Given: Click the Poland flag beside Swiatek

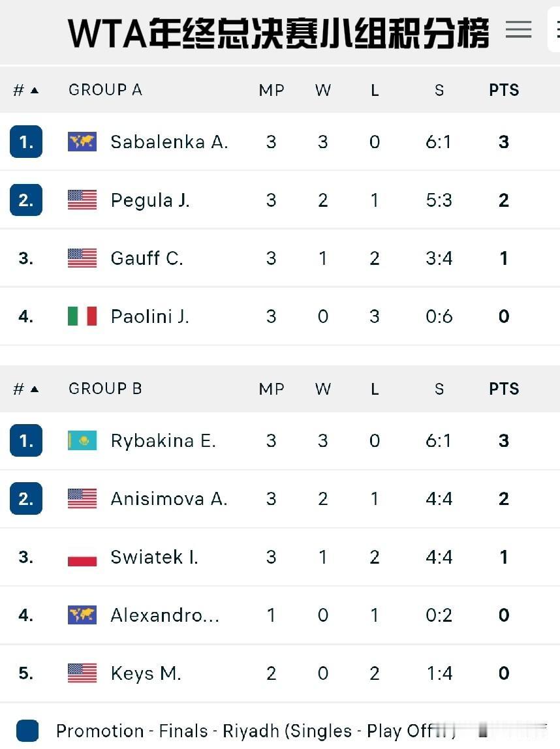Looking at the screenshot, I should [x=82, y=557].
